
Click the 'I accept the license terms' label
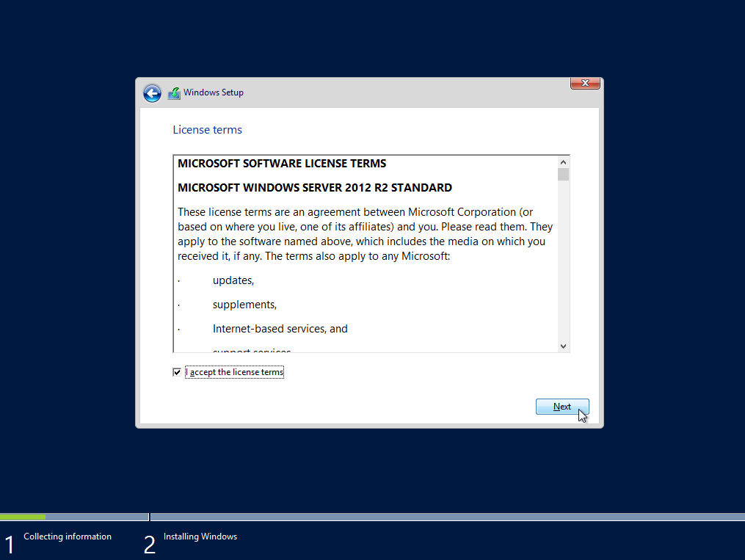(235, 372)
